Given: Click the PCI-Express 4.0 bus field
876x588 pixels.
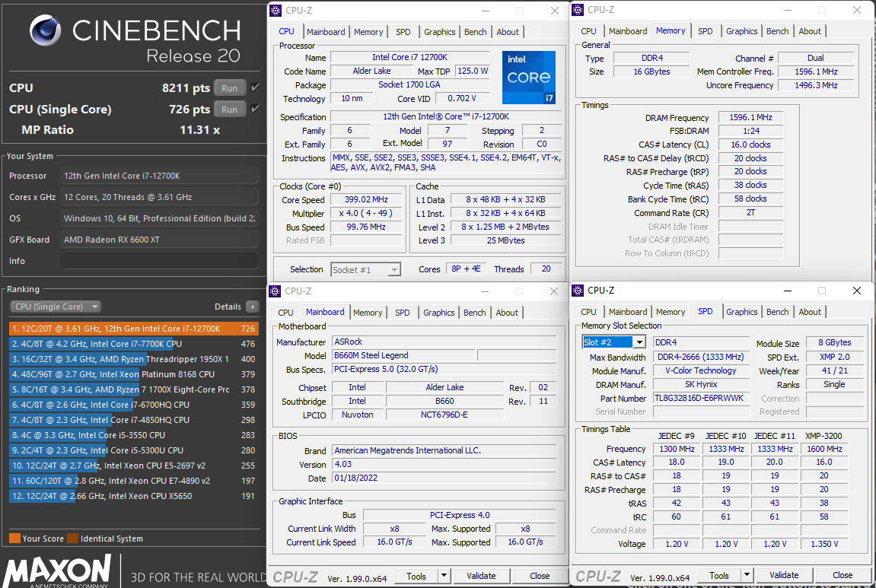Looking at the screenshot, I should (x=459, y=515).
